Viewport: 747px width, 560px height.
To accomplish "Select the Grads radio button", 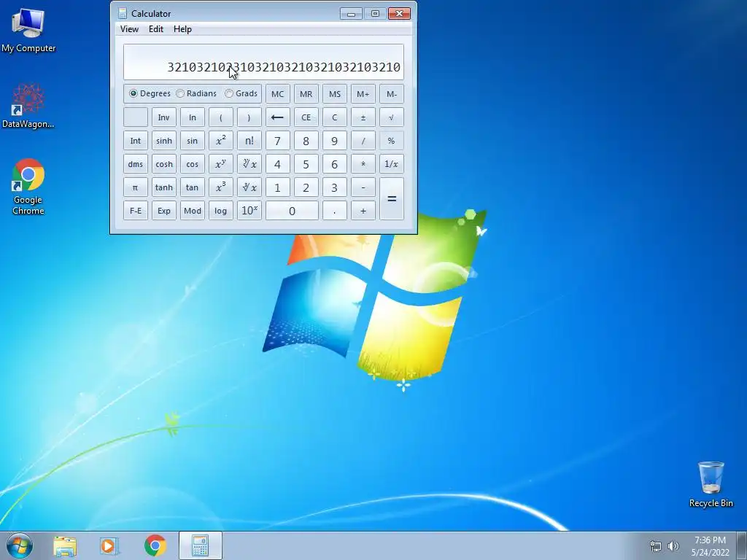I will [241, 93].
